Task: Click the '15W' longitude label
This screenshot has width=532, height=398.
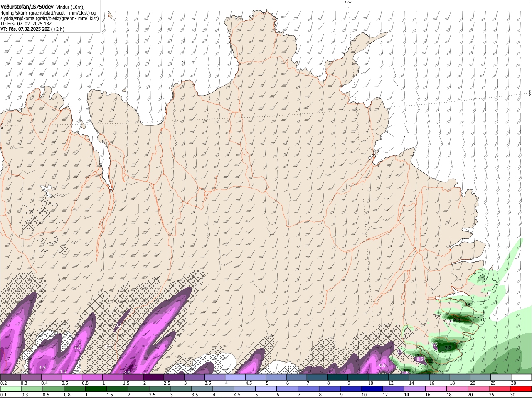Action: [x=348, y=2]
